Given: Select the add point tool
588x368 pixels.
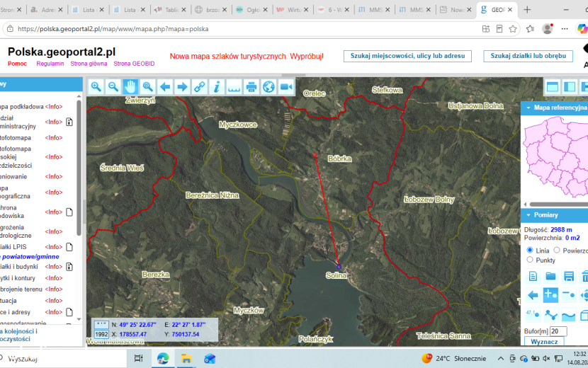Looking at the screenshot, I should (550, 295).
